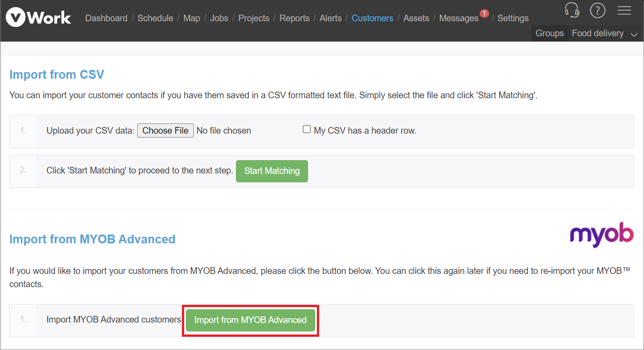Tick 'My CSV has a header row' checkbox
644x350 pixels.
[x=306, y=129]
